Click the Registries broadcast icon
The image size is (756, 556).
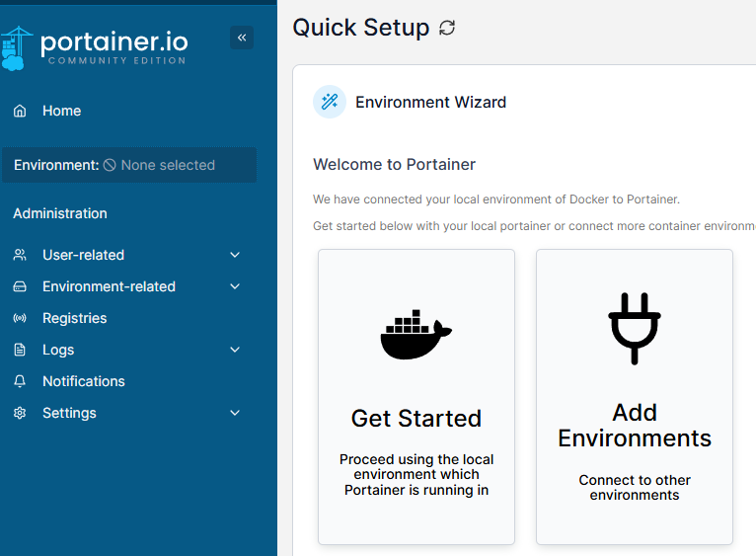(20, 318)
